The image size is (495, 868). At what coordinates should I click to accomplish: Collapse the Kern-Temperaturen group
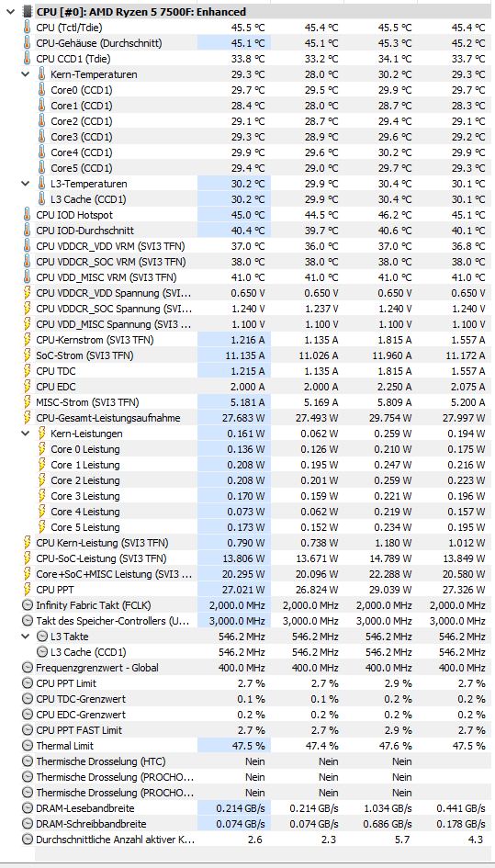point(25,74)
